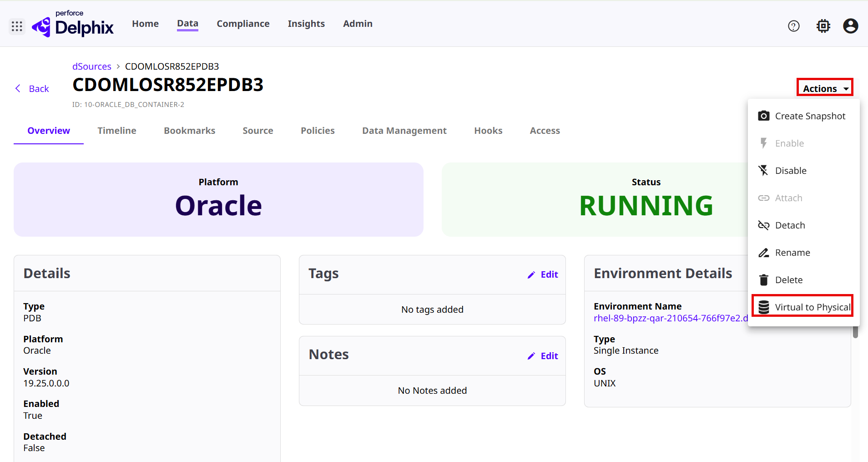Open the Actions dropdown

[825, 88]
